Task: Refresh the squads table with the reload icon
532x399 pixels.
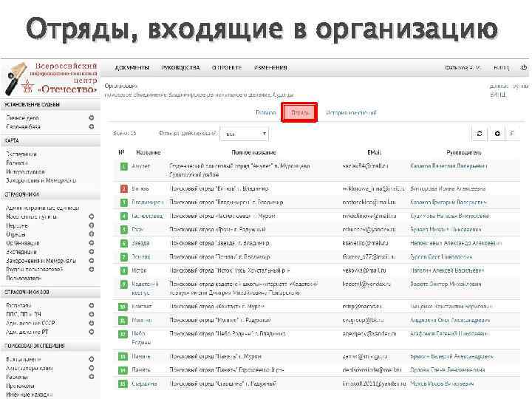Action: coord(480,134)
